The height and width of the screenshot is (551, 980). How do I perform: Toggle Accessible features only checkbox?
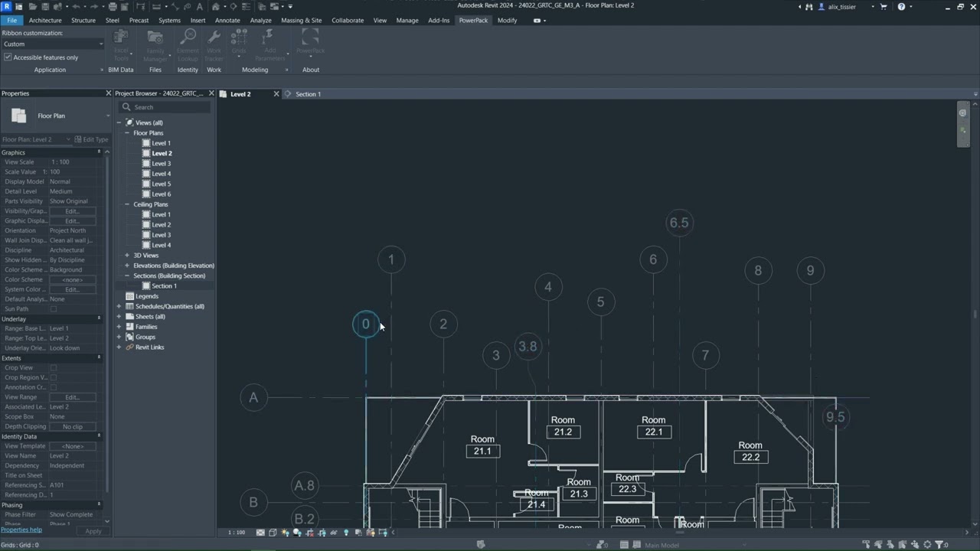(x=8, y=57)
